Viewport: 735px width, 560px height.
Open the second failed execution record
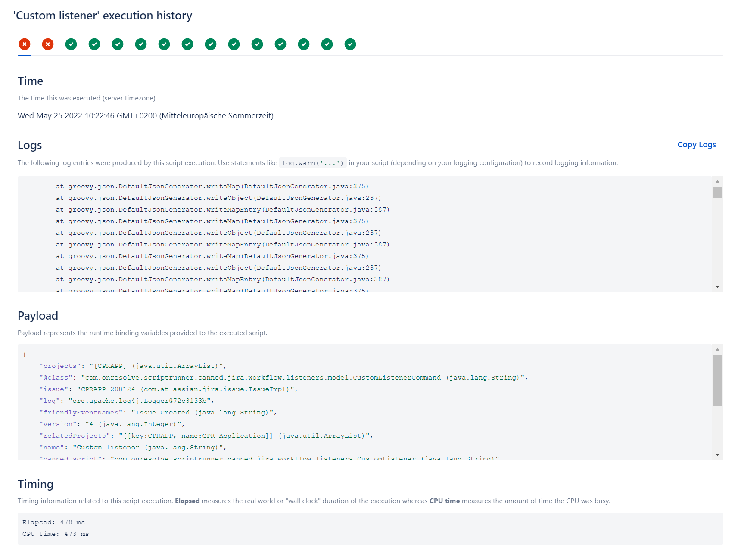(48, 44)
